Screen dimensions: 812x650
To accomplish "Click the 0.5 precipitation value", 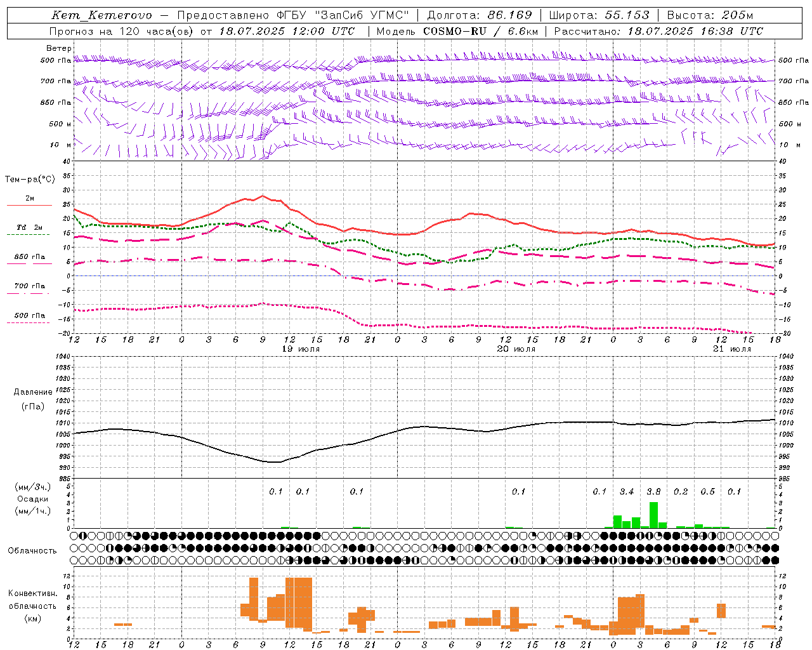I will 708,492.
